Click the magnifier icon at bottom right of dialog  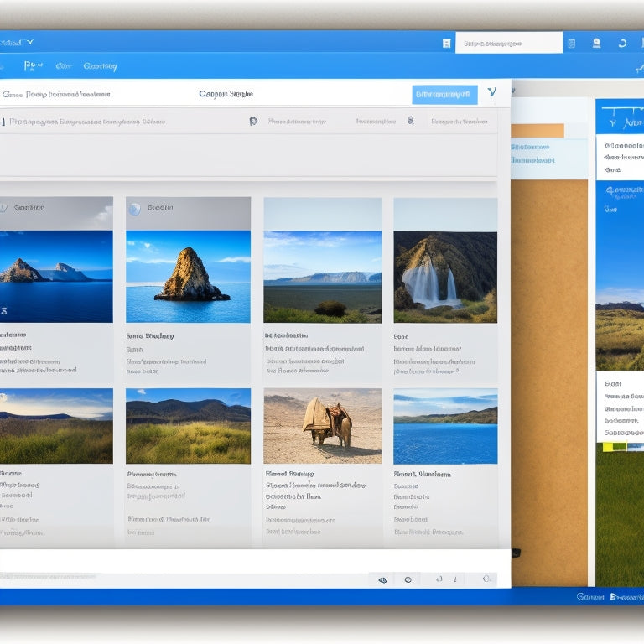click(x=486, y=579)
